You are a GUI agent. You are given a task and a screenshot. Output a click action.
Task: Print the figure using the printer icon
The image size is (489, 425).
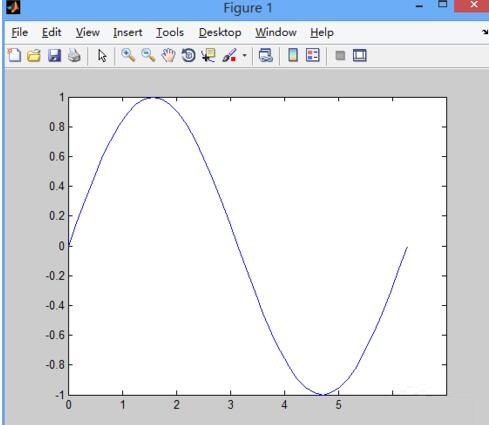[x=74, y=56]
